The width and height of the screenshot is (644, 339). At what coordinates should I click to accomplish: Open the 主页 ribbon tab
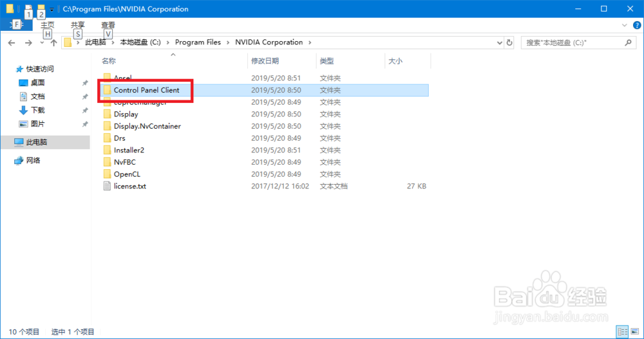coord(48,25)
